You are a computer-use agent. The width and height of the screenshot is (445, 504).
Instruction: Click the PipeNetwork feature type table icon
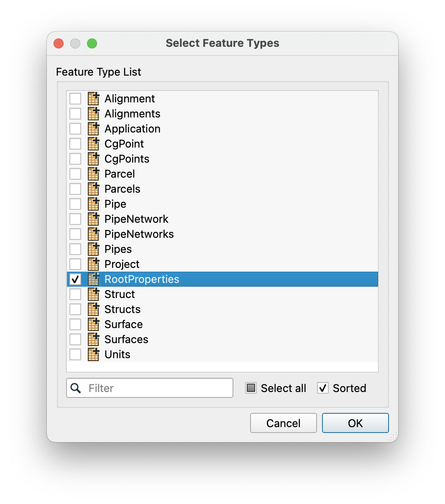click(94, 219)
